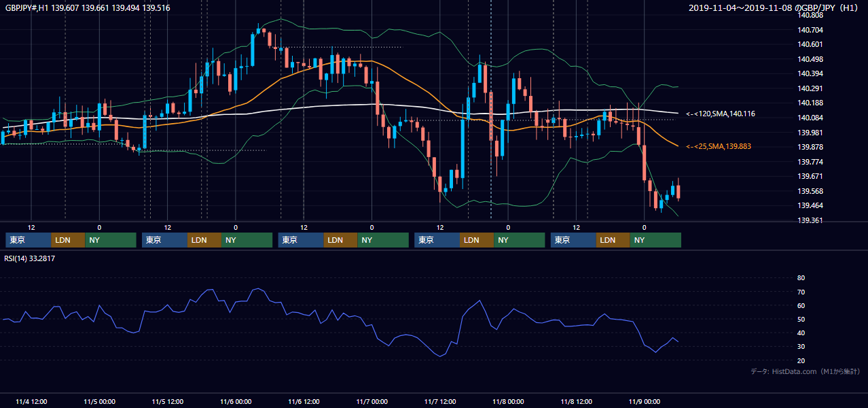Click the 11/7 00:00 time axis label
868x408 pixels.
372,402
